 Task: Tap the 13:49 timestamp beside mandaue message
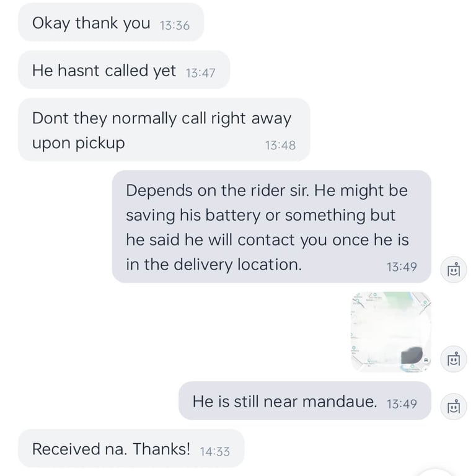[402, 403]
